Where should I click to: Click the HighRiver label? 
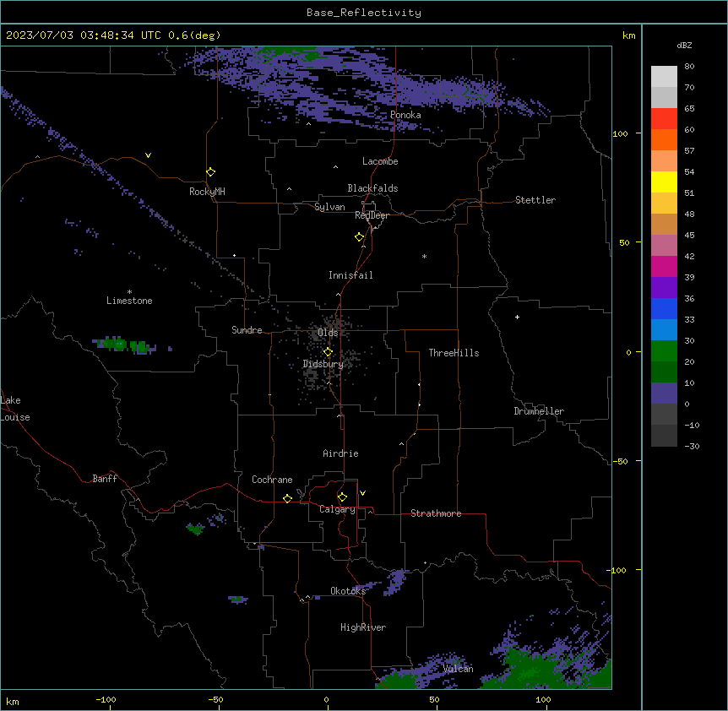click(x=363, y=627)
